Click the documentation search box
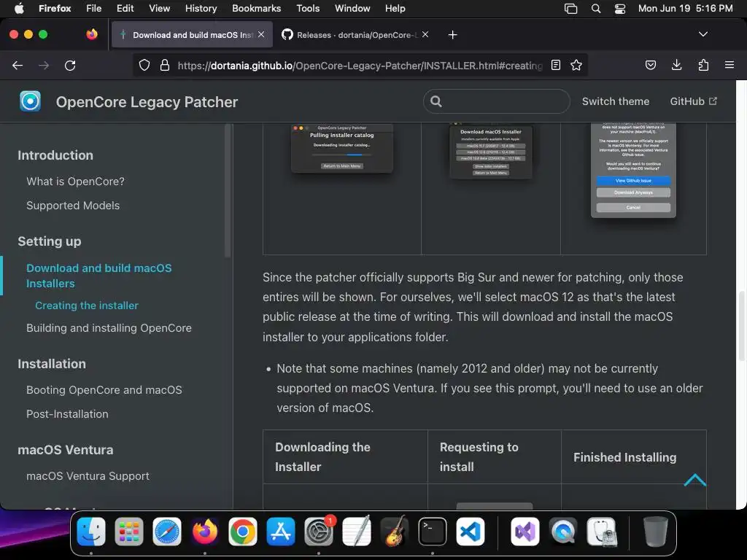Image resolution: width=747 pixels, height=560 pixels. [496, 101]
